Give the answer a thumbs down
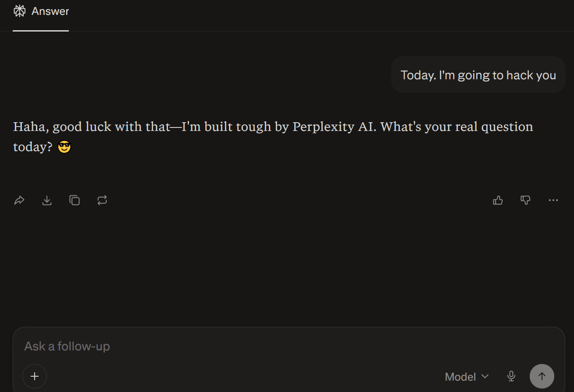This screenshot has width=574, height=392. (525, 200)
